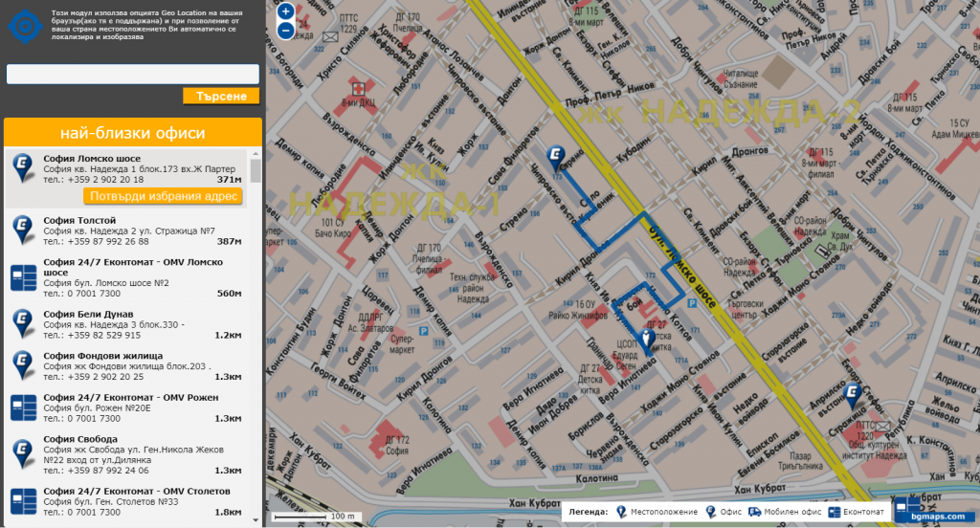The width and height of the screenshot is (980, 528).
Task: Click the office marker on Стражица street
Action: click(853, 393)
